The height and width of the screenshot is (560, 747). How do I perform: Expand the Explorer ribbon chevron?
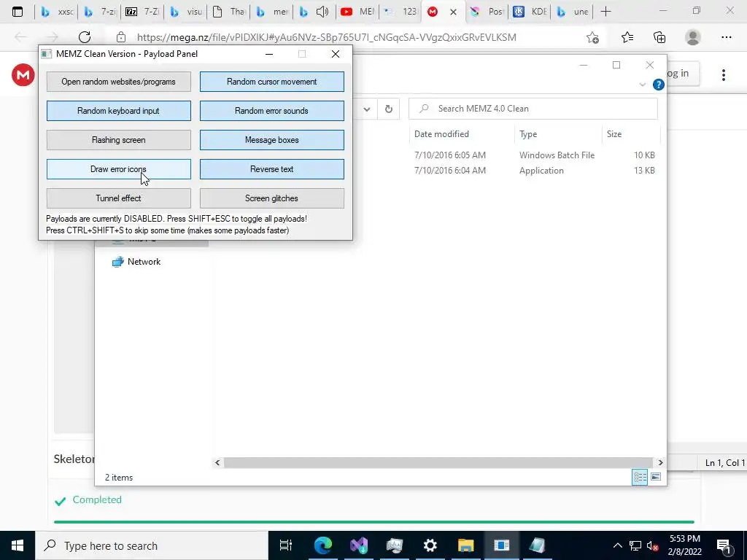[x=642, y=85]
